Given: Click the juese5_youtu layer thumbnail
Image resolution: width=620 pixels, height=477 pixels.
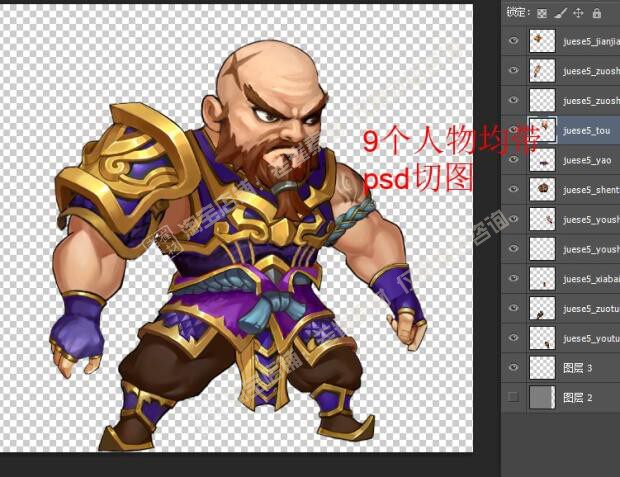Looking at the screenshot, I should 542,338.
